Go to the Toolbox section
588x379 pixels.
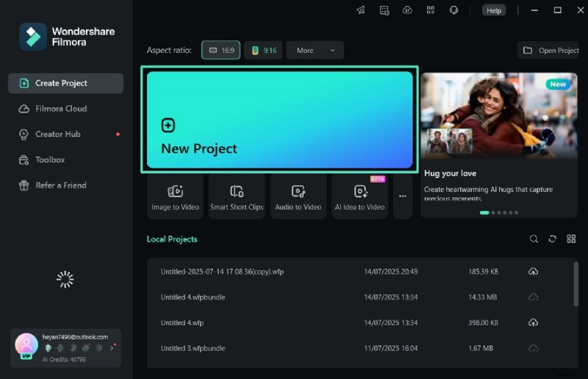click(x=50, y=160)
